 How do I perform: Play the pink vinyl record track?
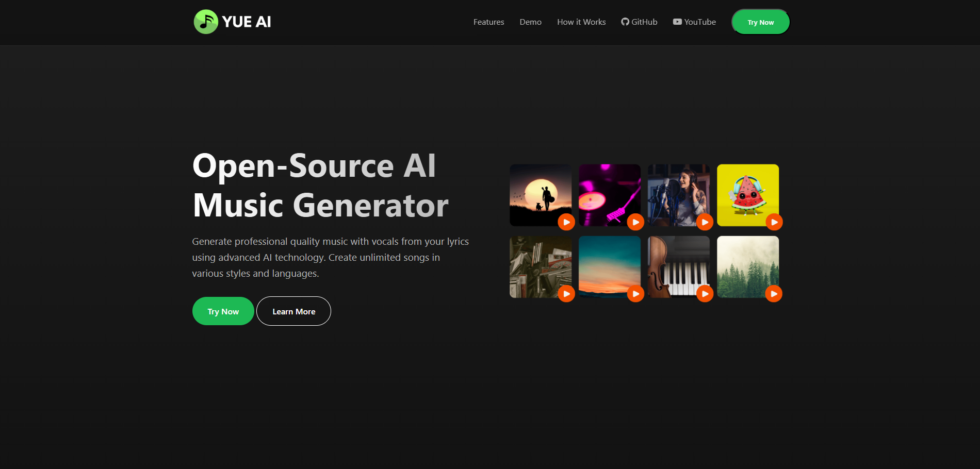(x=635, y=222)
